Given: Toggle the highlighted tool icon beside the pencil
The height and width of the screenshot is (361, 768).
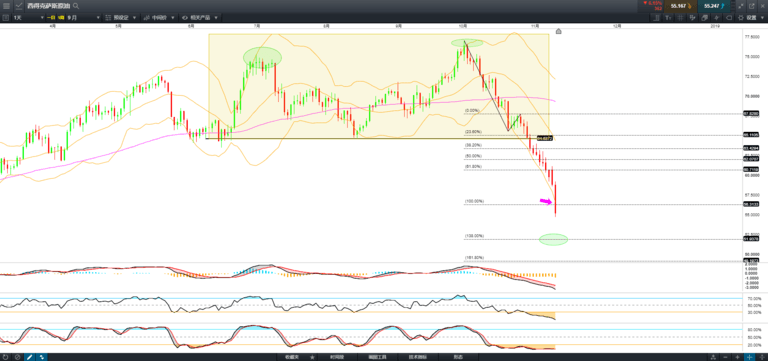Looking at the screenshot, I should [41, 357].
